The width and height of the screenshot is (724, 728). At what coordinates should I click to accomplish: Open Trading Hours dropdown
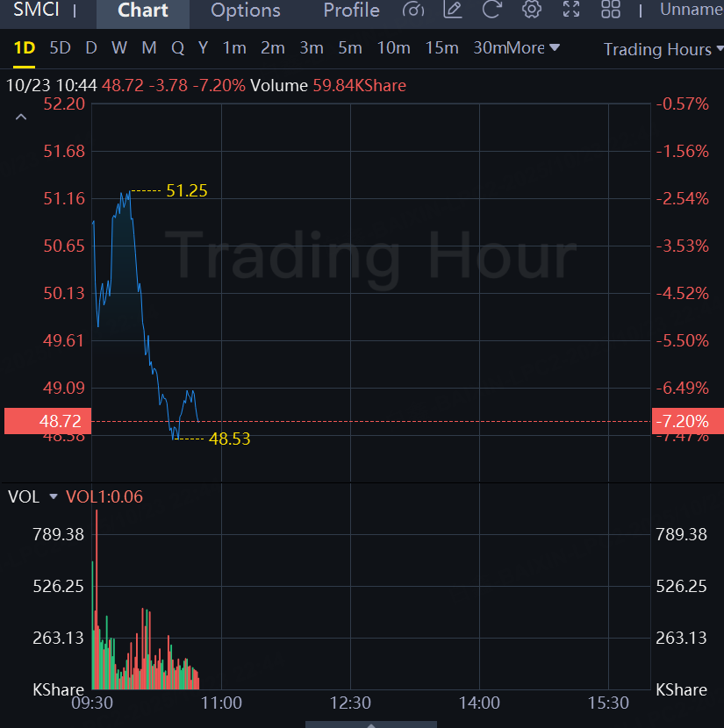tap(663, 49)
